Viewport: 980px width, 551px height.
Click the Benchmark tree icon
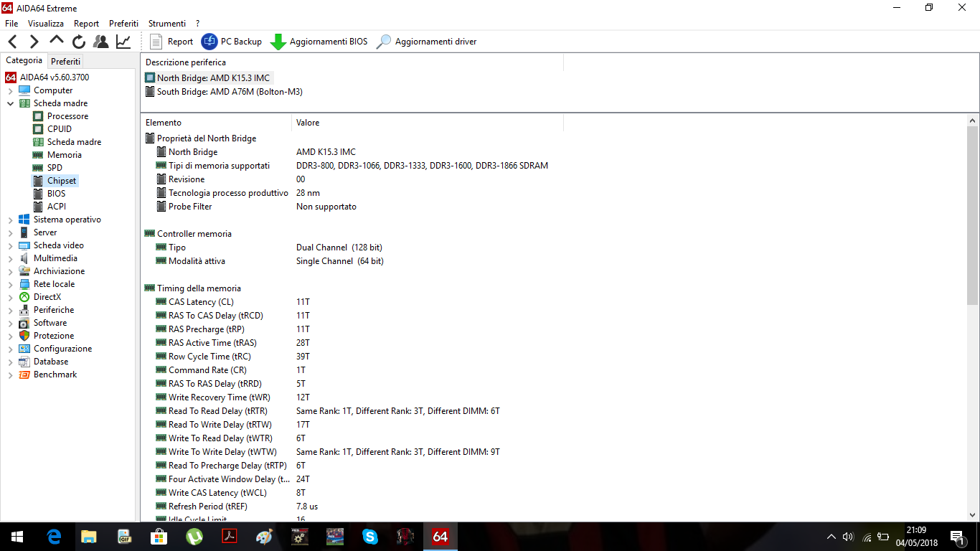(x=24, y=375)
